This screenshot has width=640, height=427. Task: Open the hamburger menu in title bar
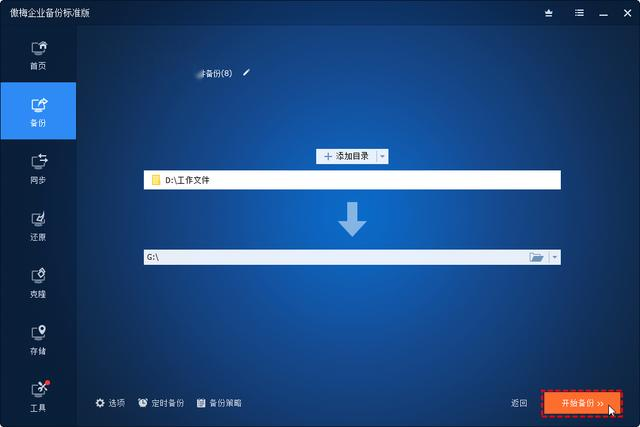click(x=579, y=13)
